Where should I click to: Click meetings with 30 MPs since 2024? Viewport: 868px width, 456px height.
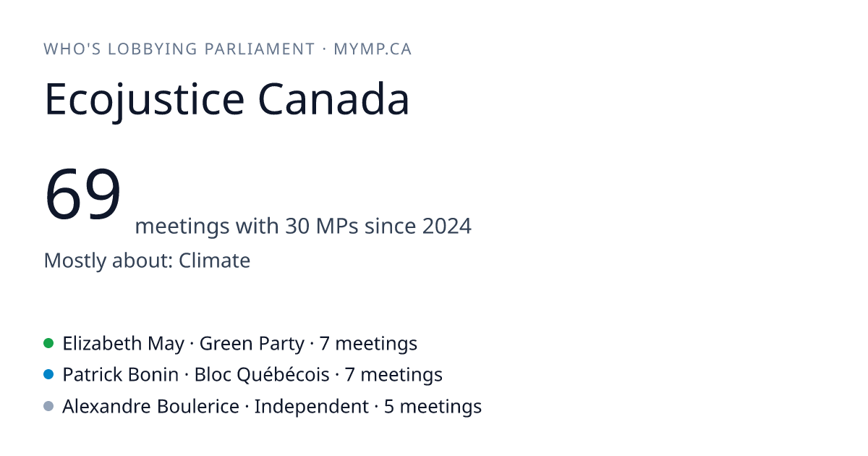(303, 227)
